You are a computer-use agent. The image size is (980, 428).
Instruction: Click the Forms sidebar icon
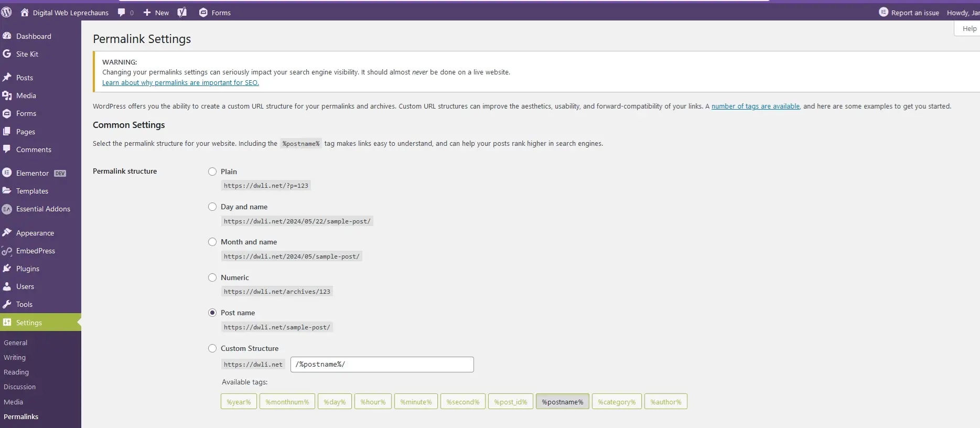click(7, 113)
